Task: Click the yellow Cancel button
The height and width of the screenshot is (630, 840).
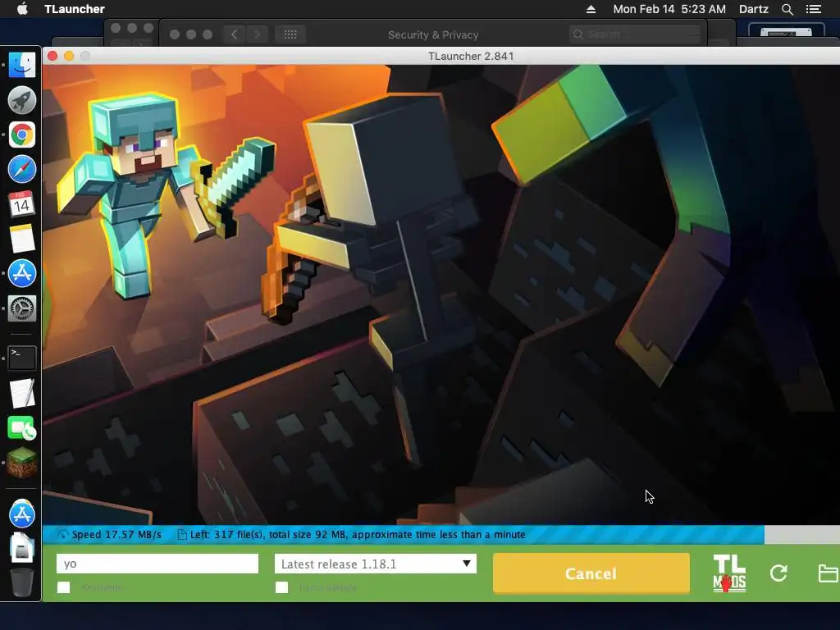Action: [591, 573]
